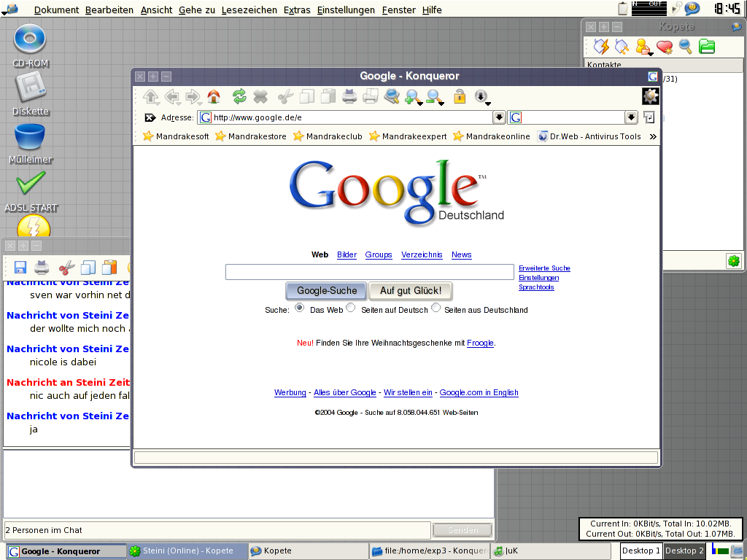This screenshot has height=560, width=747.
Task: Click the Adresse URL field
Action: [345, 117]
